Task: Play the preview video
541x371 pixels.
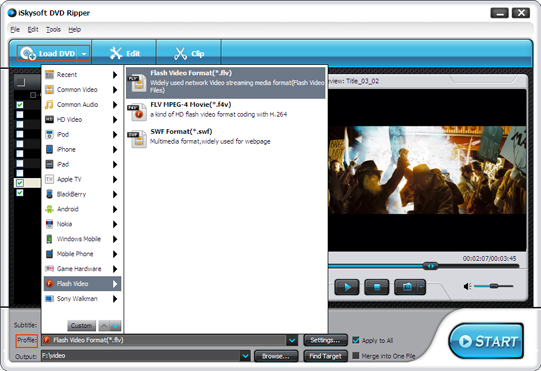Action: (x=347, y=287)
